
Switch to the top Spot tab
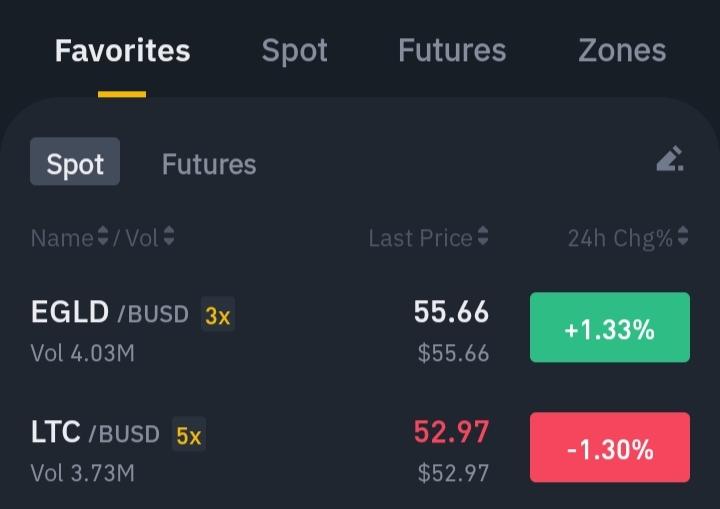tap(294, 51)
